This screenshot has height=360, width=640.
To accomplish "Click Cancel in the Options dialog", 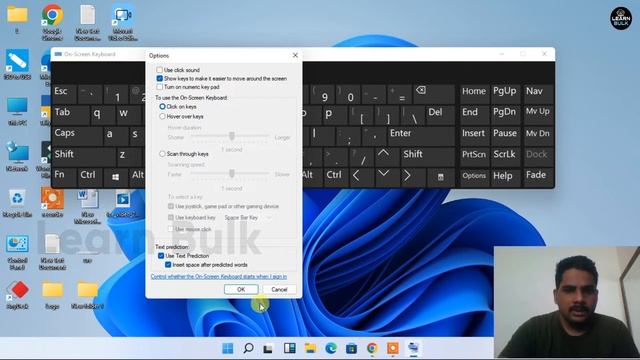I will point(279,289).
